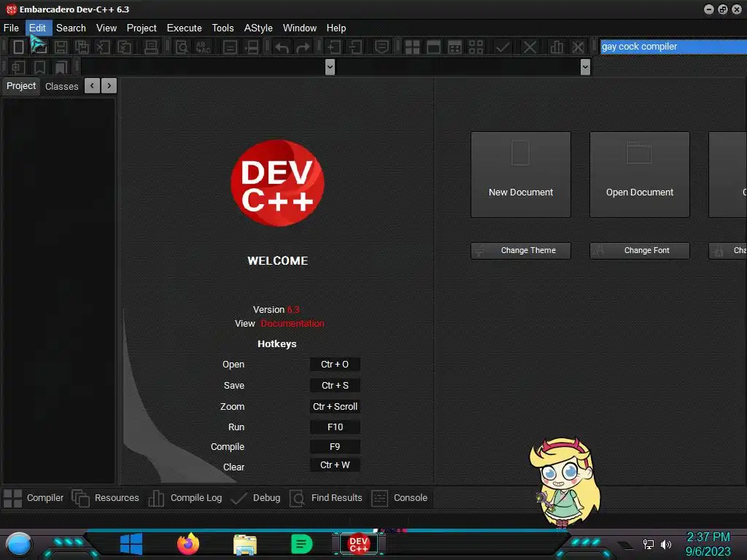This screenshot has width=747, height=560.
Task: Click the 'F10' Run hotkey label
Action: point(335,427)
